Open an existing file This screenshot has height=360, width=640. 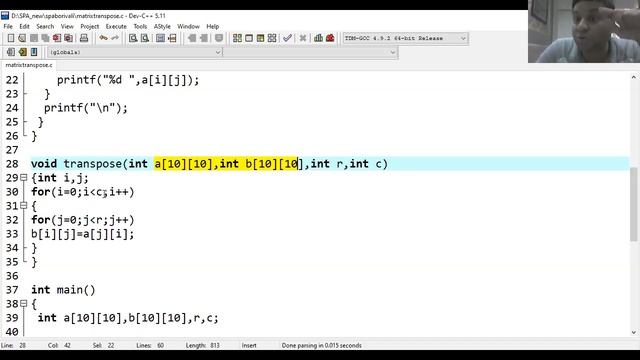pyautogui.click(x=22, y=38)
